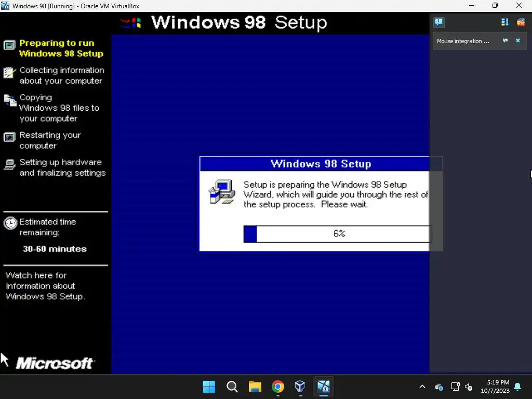Click the 'Setup is preparing' message text
This screenshot has width=532, height=399.
click(x=336, y=194)
